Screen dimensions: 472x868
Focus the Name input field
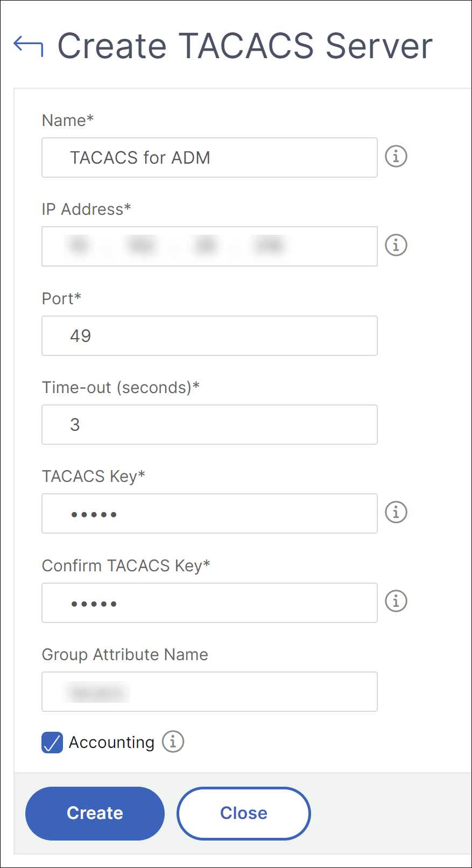point(209,157)
